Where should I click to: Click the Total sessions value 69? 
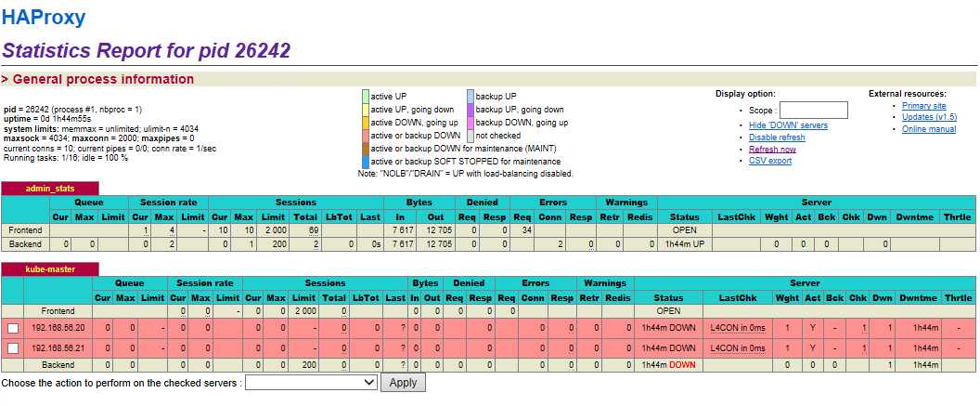314,230
